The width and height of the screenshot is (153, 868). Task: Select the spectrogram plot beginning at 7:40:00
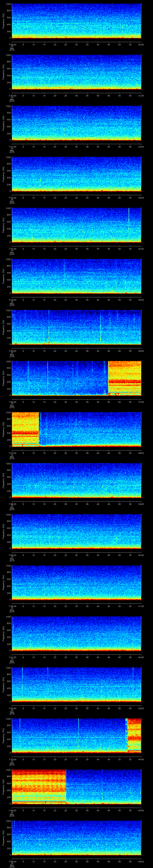(x=76, y=582)
